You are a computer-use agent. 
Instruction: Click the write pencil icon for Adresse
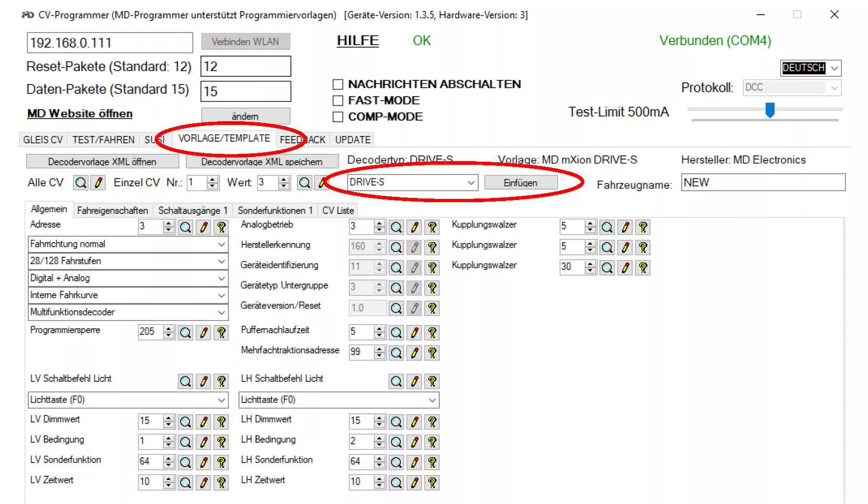pos(204,227)
